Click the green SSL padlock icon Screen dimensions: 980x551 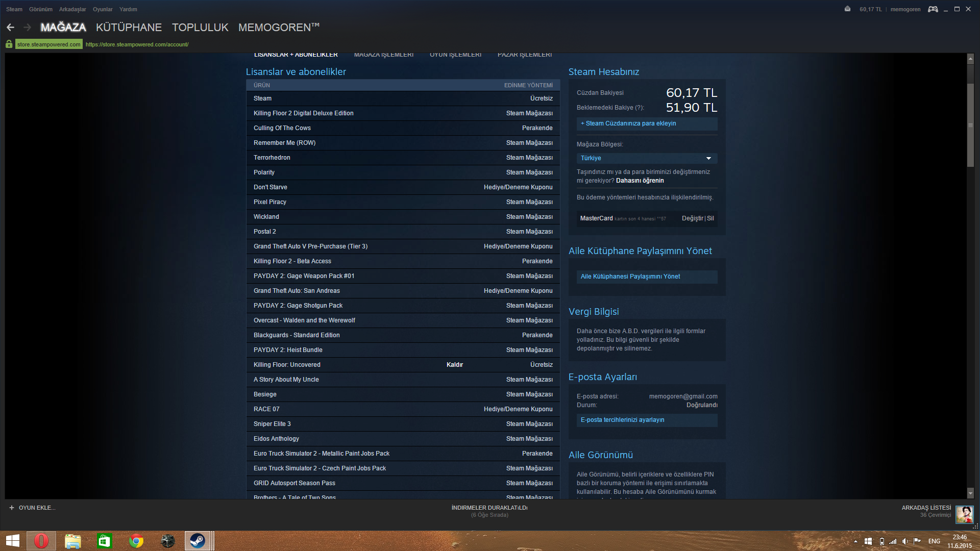pyautogui.click(x=9, y=44)
